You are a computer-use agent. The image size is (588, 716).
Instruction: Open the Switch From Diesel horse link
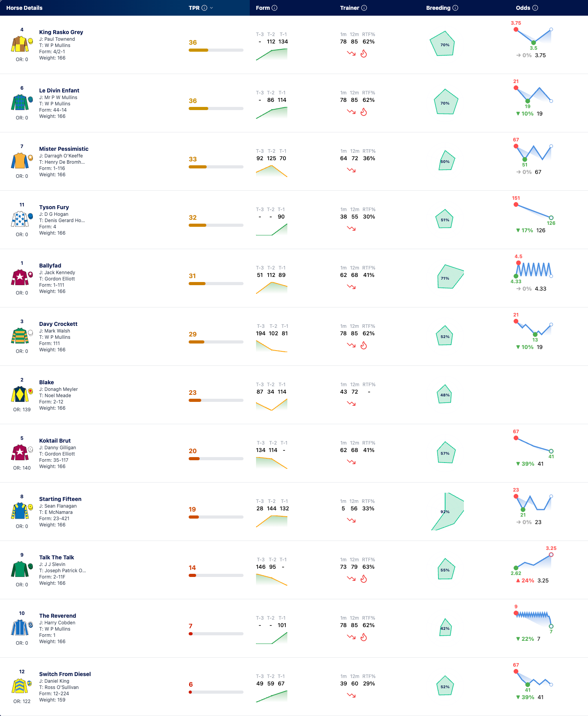(x=65, y=674)
